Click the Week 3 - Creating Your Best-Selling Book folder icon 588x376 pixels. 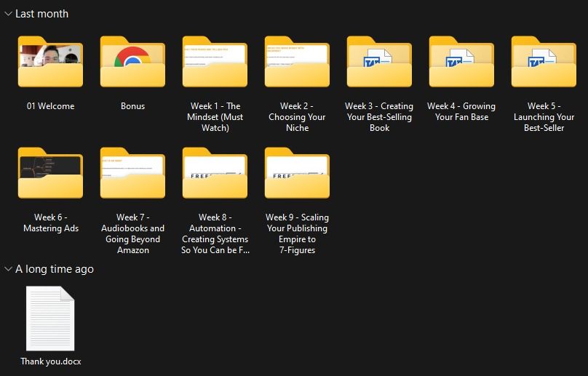379,63
